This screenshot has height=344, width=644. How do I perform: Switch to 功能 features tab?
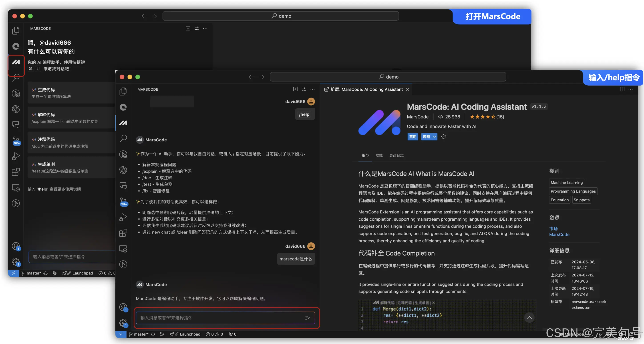[379, 155]
